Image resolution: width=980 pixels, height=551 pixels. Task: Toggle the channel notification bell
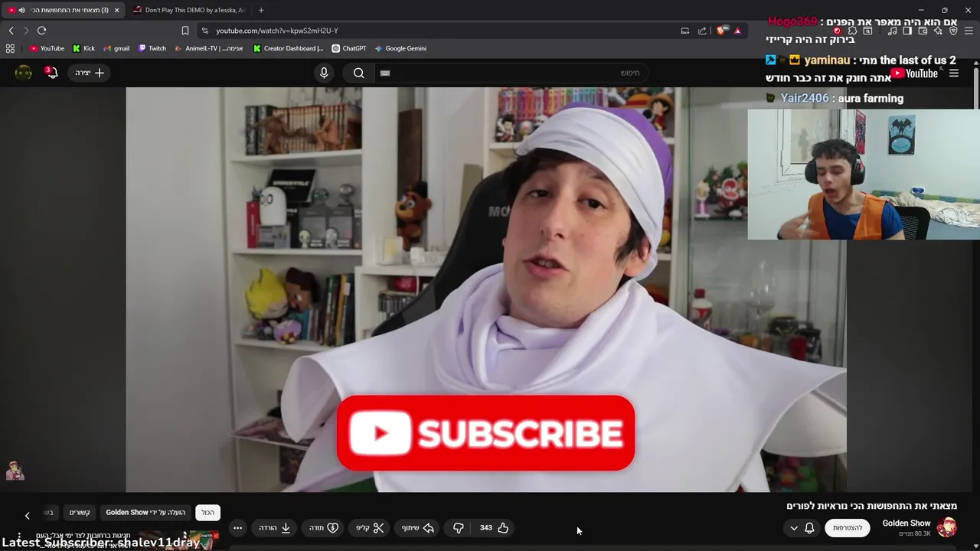(x=809, y=528)
